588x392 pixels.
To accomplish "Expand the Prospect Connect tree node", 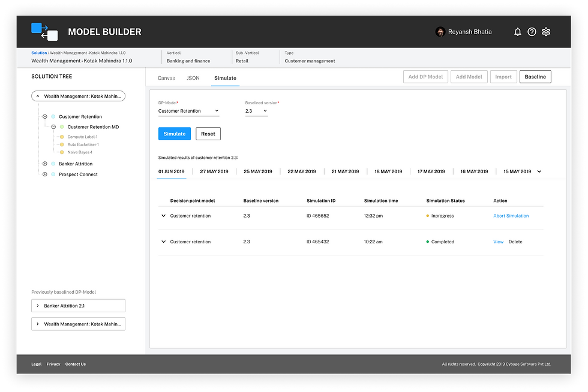I will (44, 174).
